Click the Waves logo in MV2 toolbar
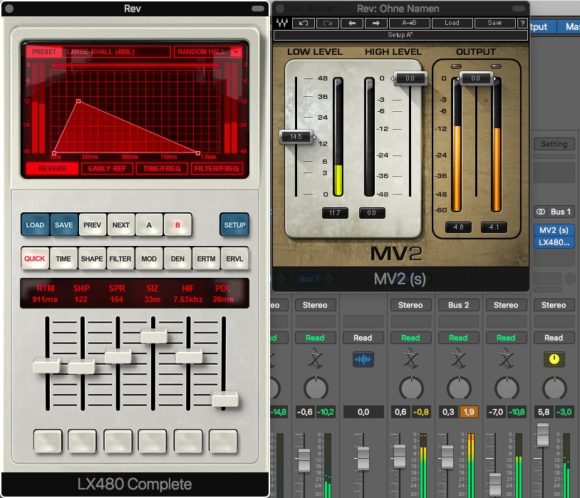 coord(282,23)
